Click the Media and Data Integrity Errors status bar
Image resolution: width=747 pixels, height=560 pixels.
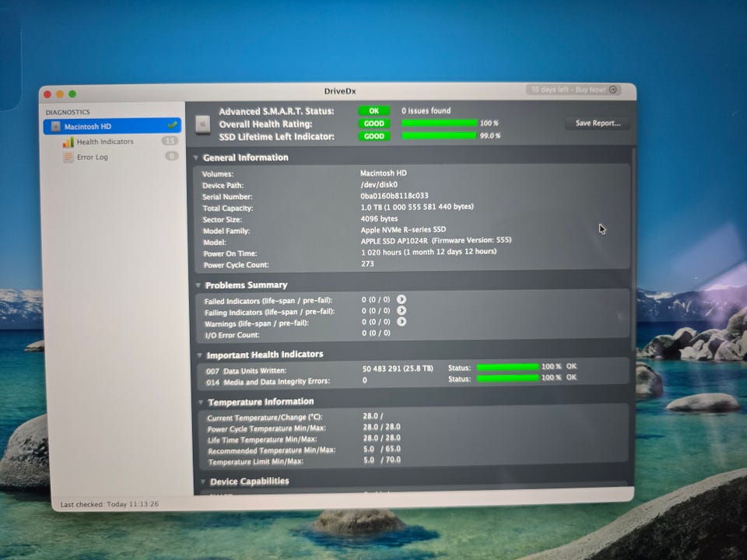(508, 378)
